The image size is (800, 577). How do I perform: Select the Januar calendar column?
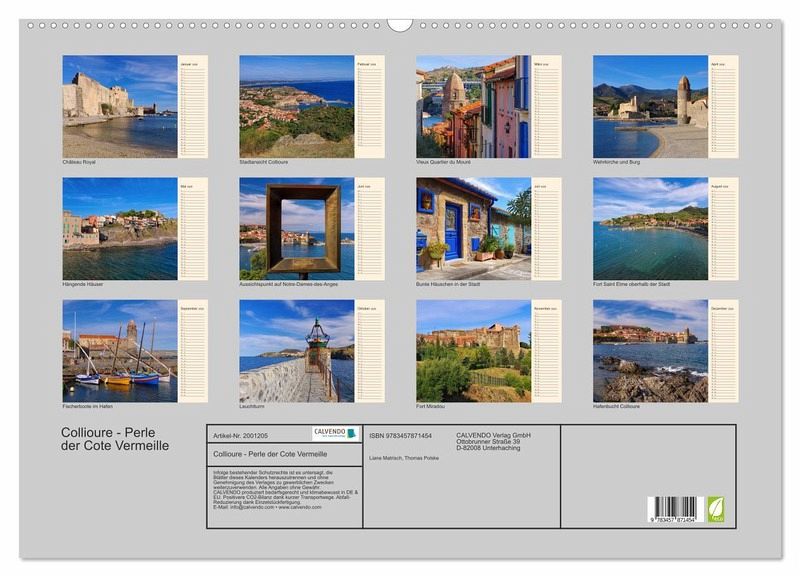coord(193,106)
